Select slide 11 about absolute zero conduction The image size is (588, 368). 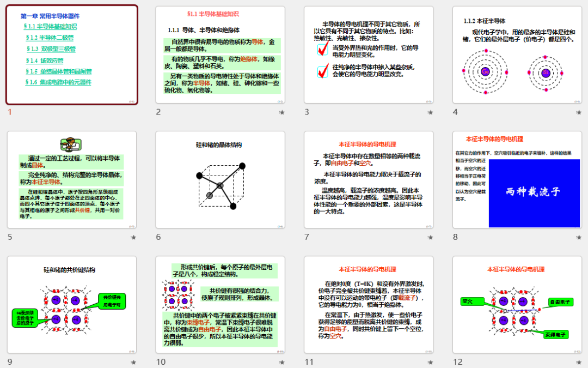click(x=369, y=305)
